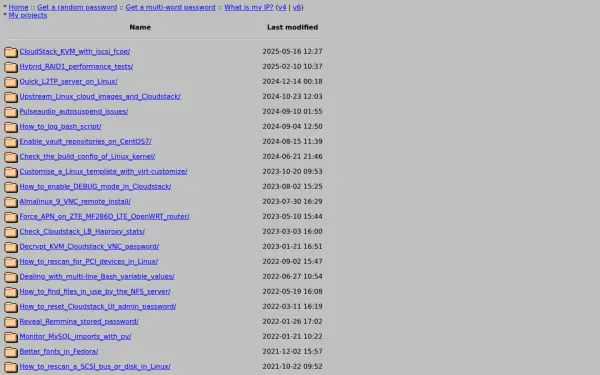This screenshot has width=600, height=375.
Task: Open Get a random password link
Action: (x=77, y=7)
